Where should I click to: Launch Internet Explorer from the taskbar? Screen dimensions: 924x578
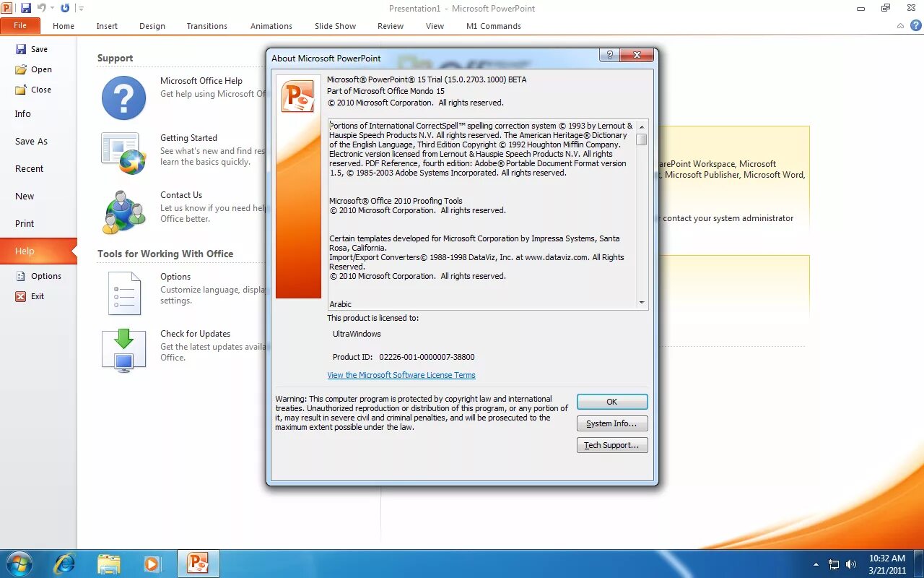(65, 564)
